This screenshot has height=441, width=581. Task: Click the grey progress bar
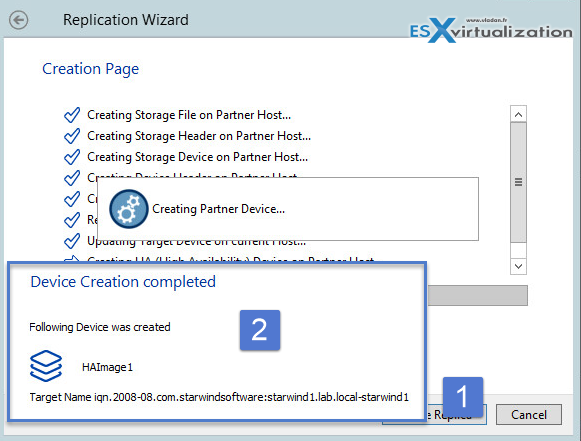(478, 295)
